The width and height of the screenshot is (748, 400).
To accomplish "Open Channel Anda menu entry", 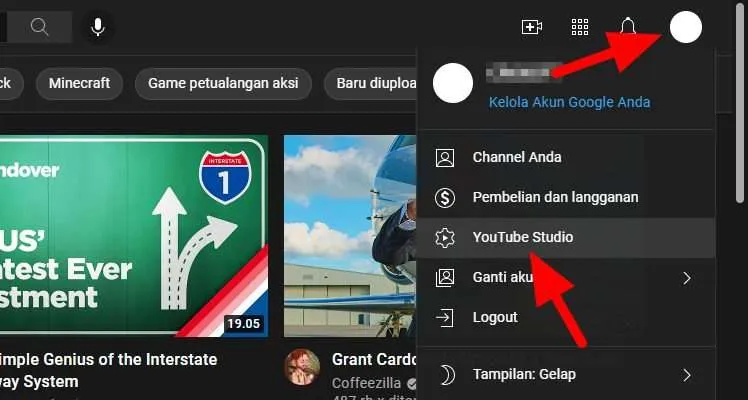I will pos(566,157).
